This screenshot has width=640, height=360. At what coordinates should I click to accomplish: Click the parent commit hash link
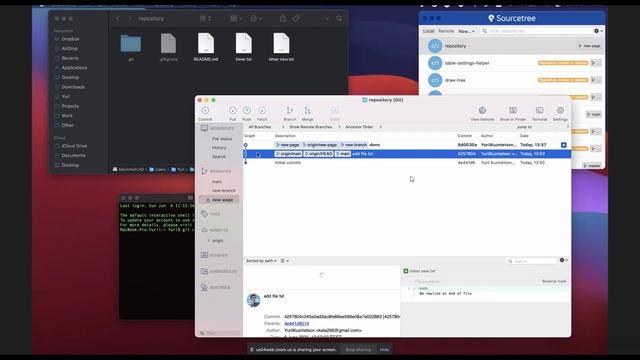click(296, 324)
